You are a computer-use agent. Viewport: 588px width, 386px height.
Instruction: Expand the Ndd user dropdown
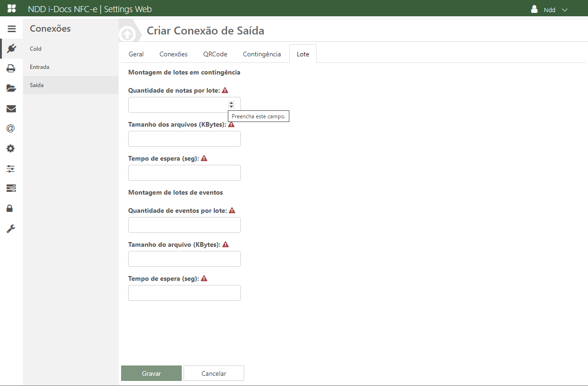[x=550, y=10]
